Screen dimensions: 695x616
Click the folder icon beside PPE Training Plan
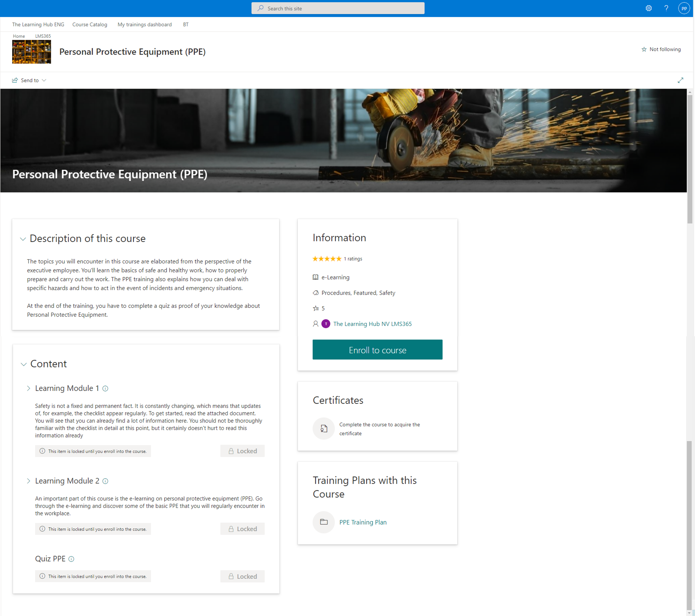(324, 522)
